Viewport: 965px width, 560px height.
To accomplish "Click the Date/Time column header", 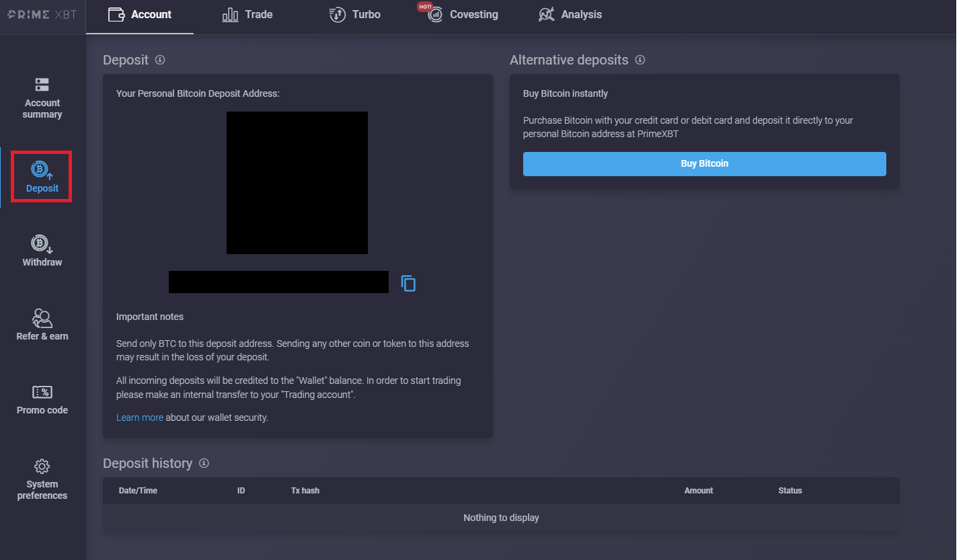I will point(138,491).
